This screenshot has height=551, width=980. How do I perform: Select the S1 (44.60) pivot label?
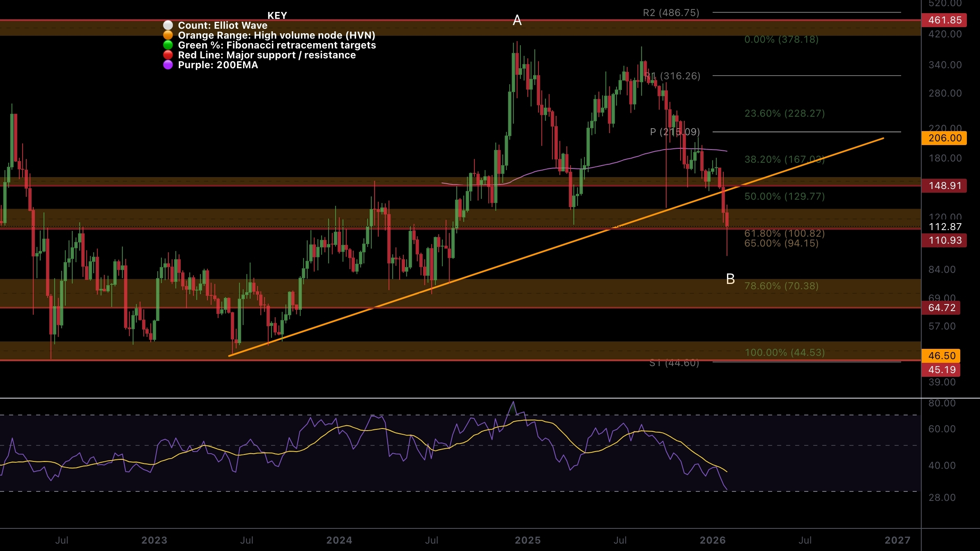tap(674, 363)
